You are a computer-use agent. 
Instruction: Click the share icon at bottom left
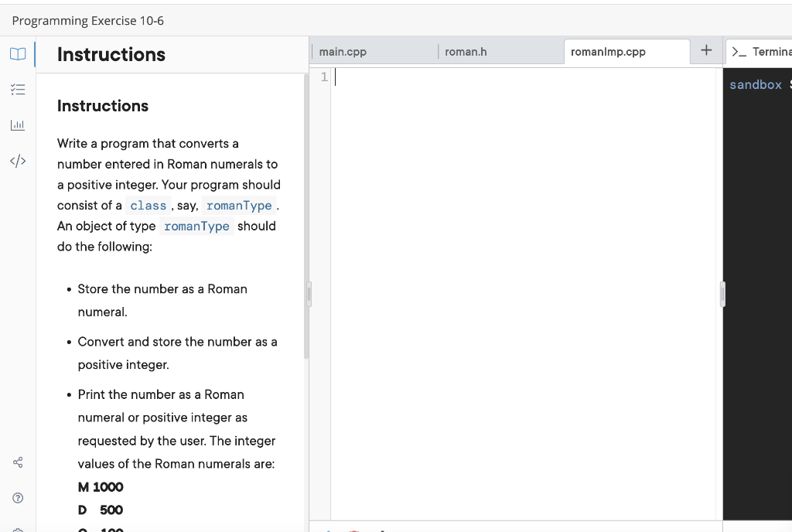pyautogui.click(x=18, y=462)
